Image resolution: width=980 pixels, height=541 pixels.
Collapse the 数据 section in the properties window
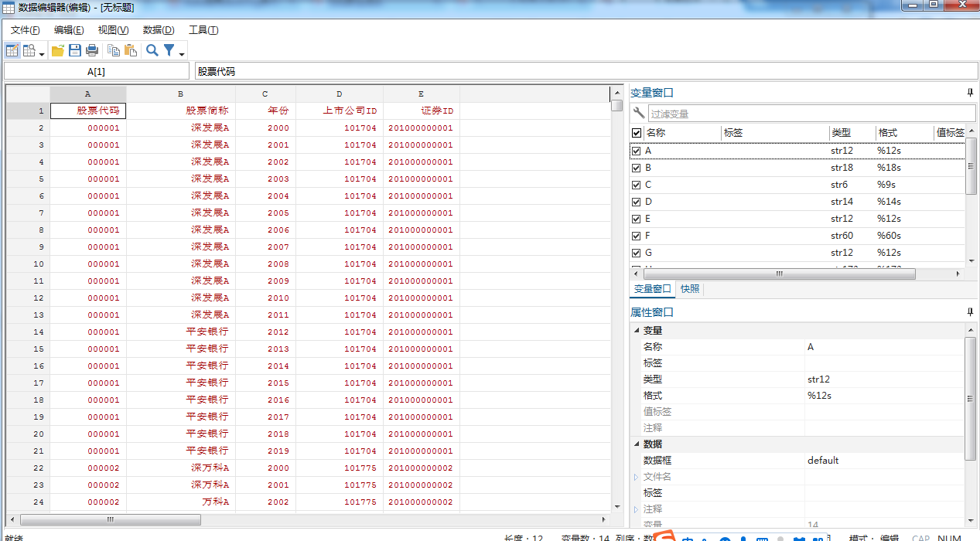click(x=637, y=444)
